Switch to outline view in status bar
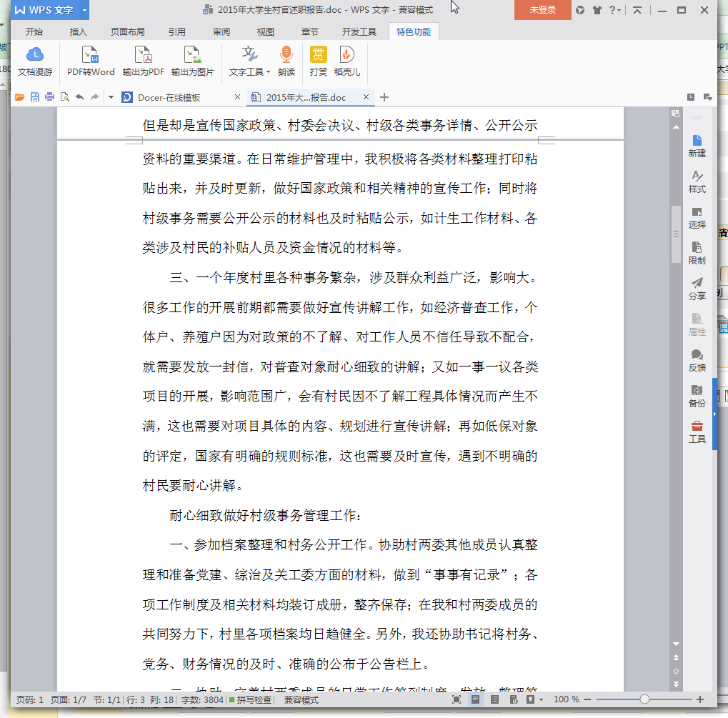This screenshot has width=728, height=718. coord(494,699)
